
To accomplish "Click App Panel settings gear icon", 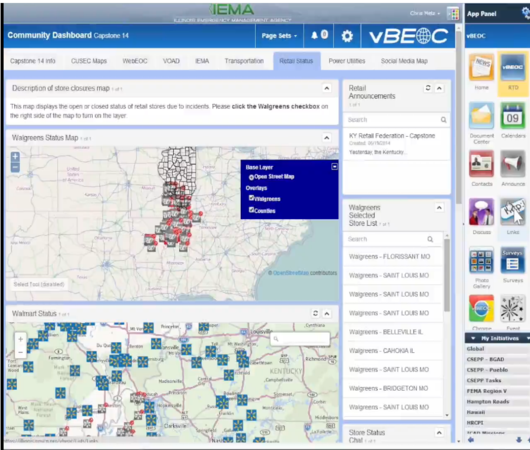I will 526,13.
